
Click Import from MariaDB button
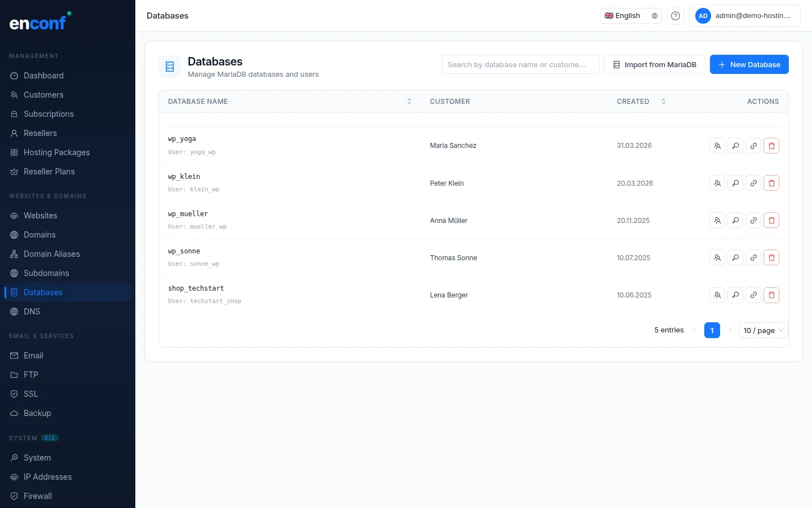point(655,64)
